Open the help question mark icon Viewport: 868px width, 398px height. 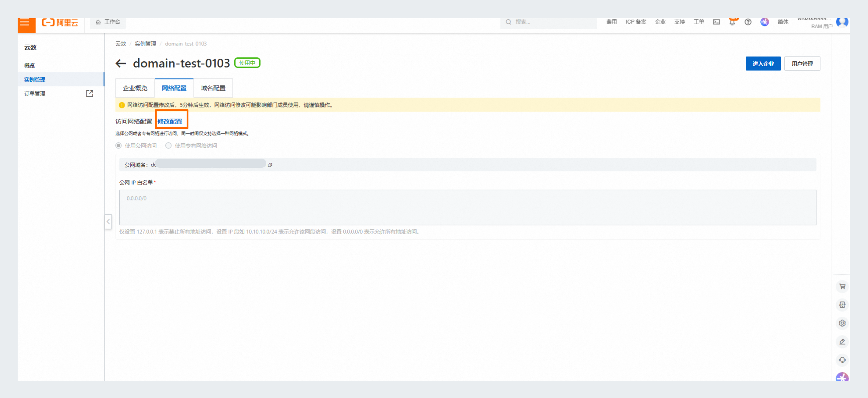pyautogui.click(x=748, y=22)
